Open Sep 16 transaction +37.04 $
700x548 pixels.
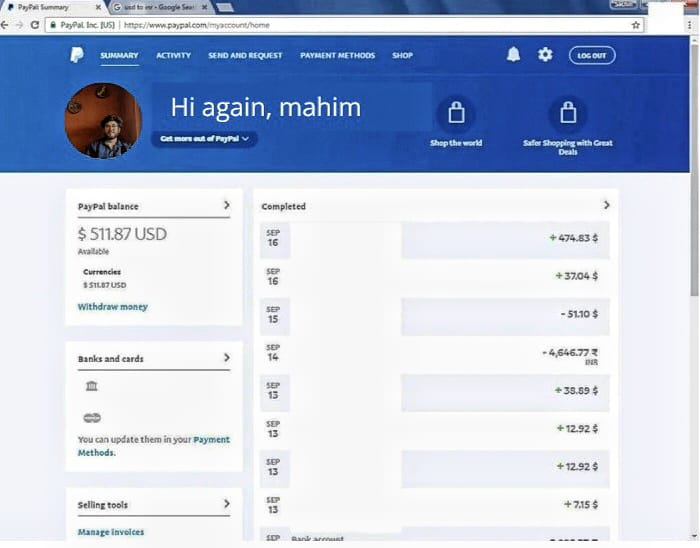pyautogui.click(x=435, y=277)
